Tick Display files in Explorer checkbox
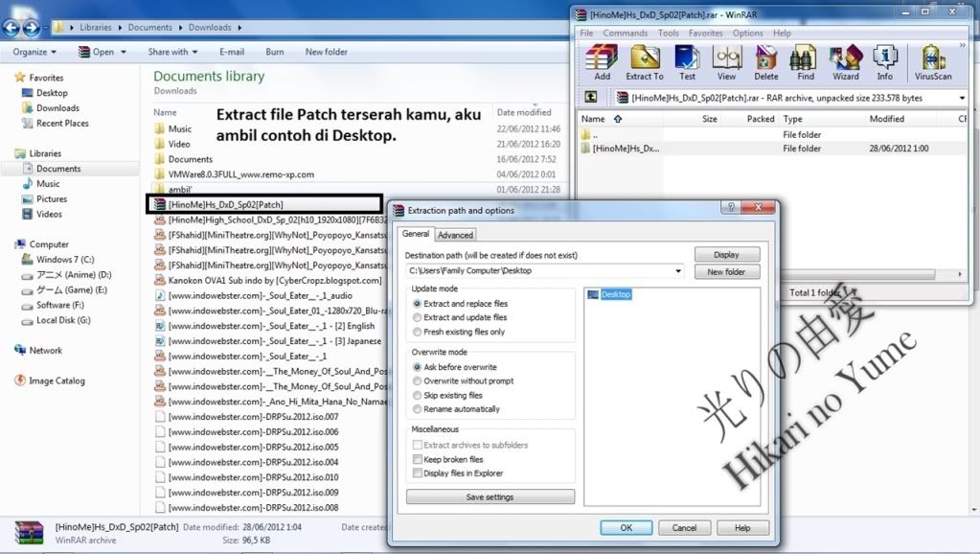 tap(417, 473)
